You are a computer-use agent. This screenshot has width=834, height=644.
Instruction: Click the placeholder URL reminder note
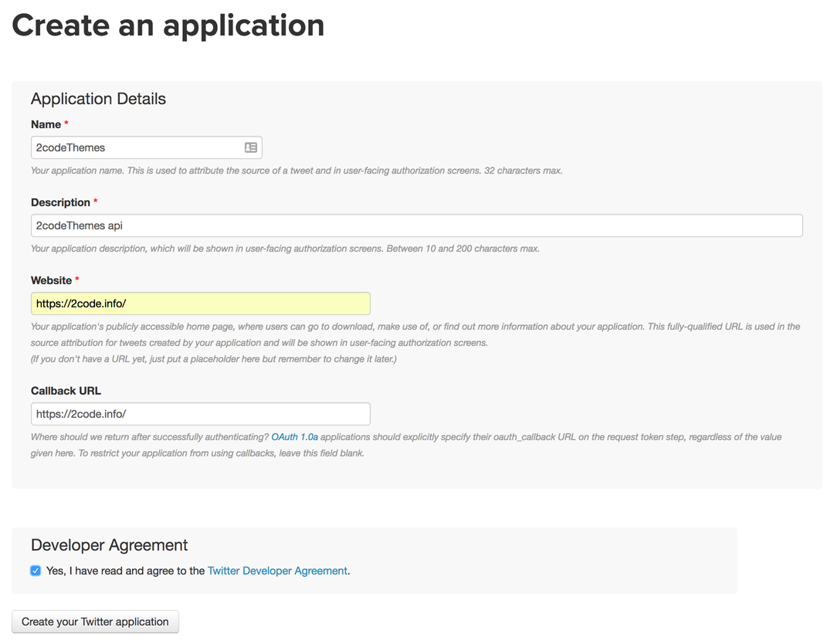tap(213, 359)
